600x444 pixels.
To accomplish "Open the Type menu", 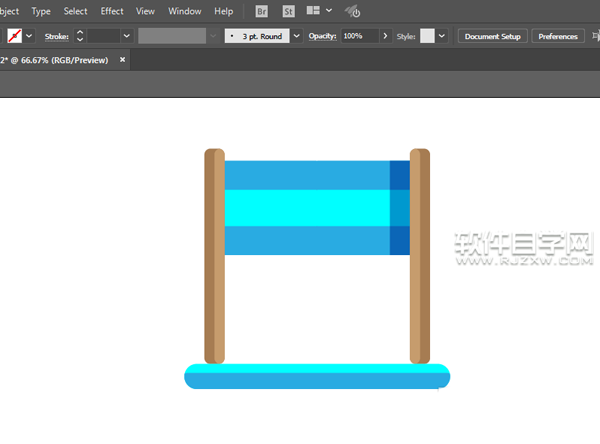I will coord(41,11).
